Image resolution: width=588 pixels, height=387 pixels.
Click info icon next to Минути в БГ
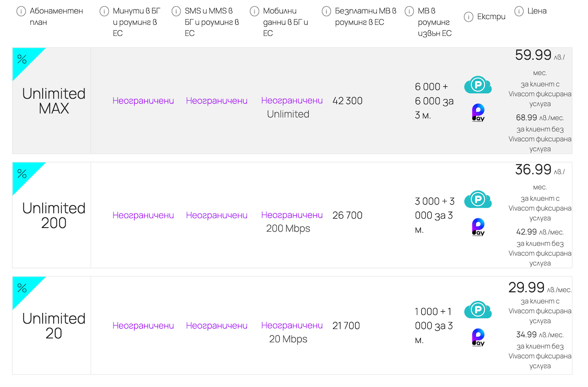104,11
